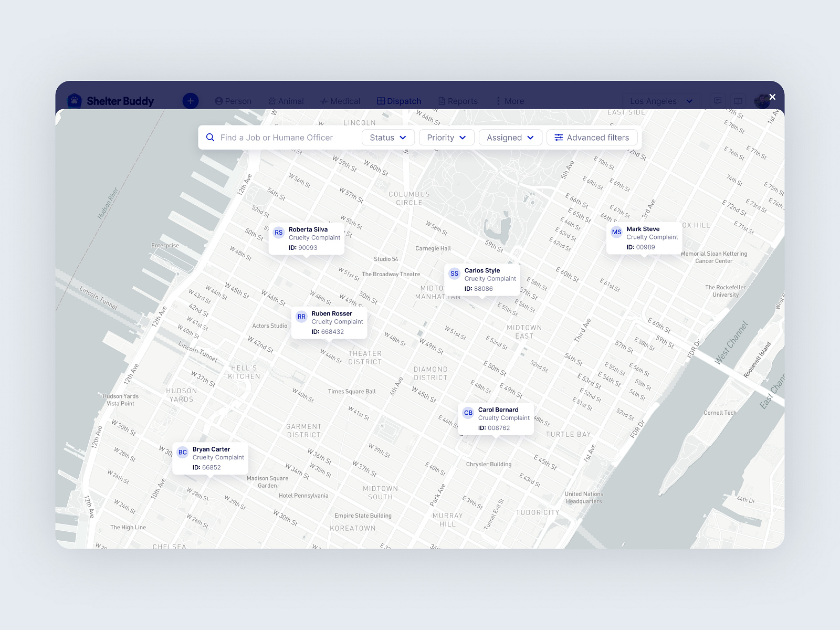The image size is (840, 630).
Task: Click the Advanced filters button
Action: (x=592, y=138)
